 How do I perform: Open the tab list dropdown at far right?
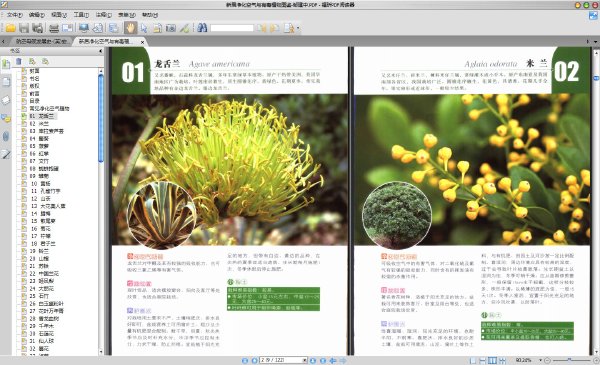click(595, 41)
